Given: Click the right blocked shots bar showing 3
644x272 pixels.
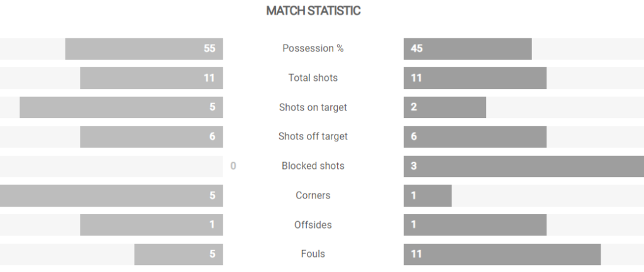Looking at the screenshot, I should tap(524, 166).
